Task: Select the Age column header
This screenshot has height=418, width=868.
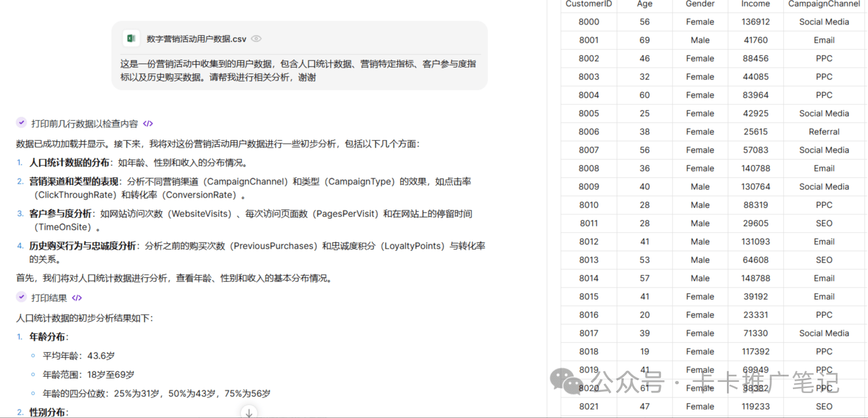Action: click(644, 4)
